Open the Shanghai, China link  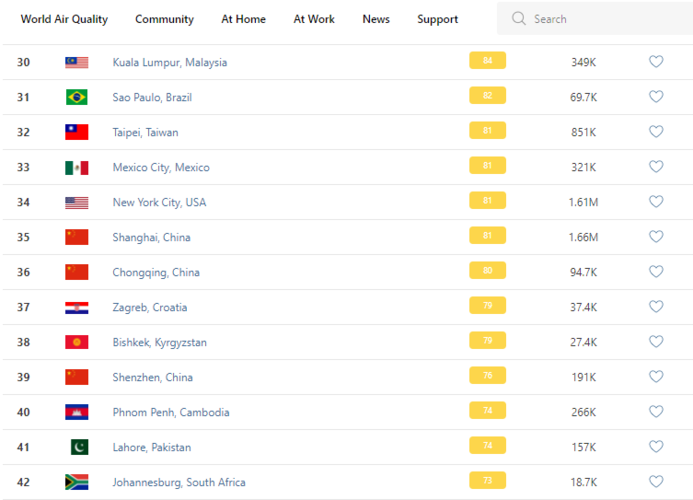tap(151, 237)
